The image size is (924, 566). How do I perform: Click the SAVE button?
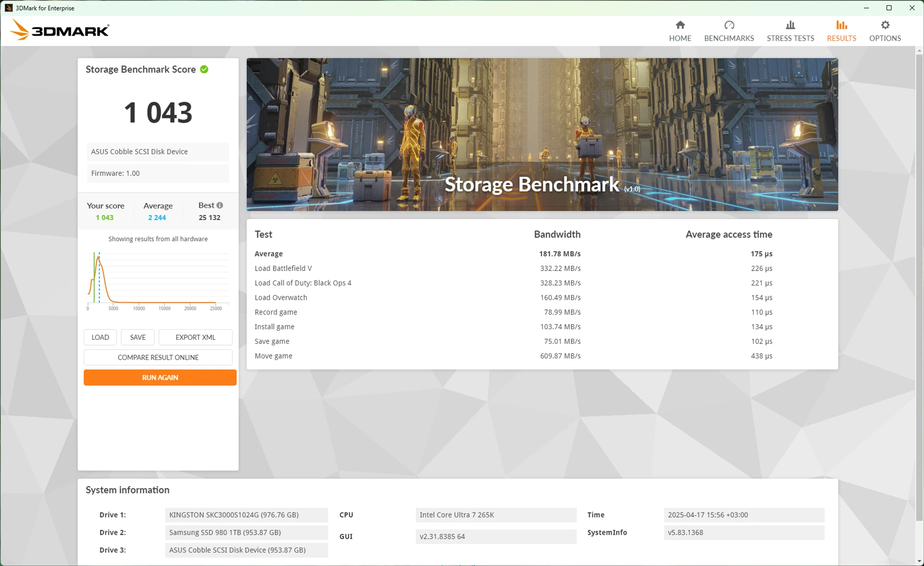138,337
